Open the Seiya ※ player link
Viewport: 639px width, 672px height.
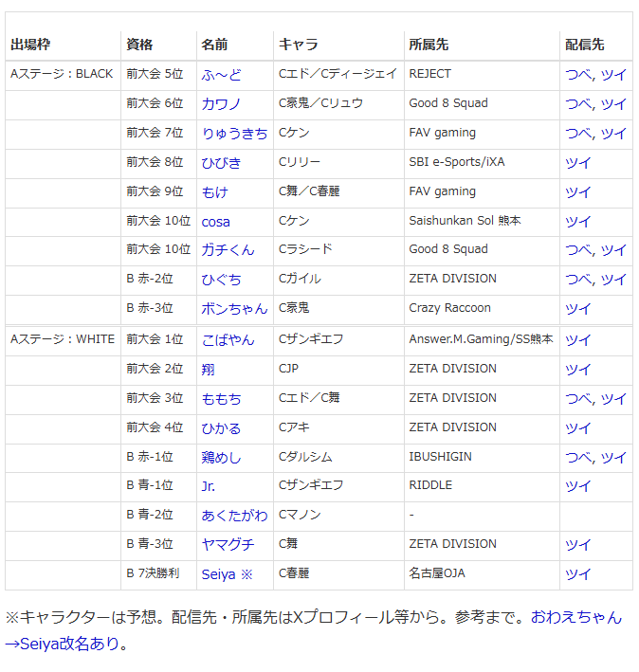click(228, 574)
